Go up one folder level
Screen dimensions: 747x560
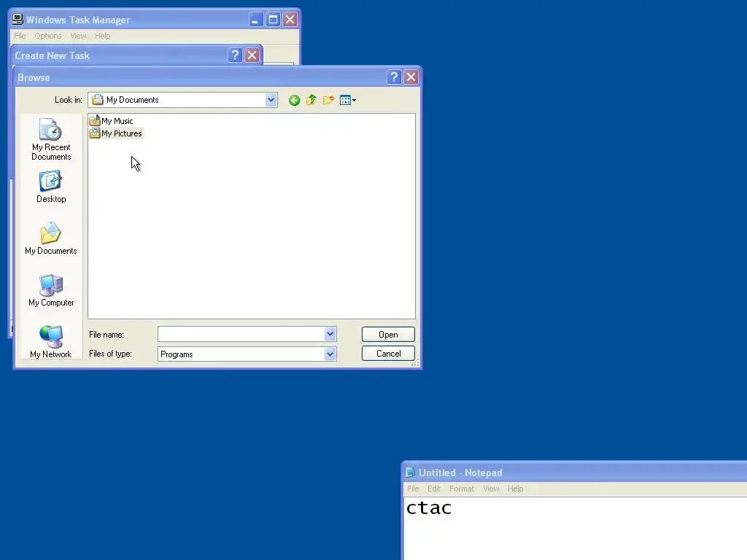tap(311, 100)
